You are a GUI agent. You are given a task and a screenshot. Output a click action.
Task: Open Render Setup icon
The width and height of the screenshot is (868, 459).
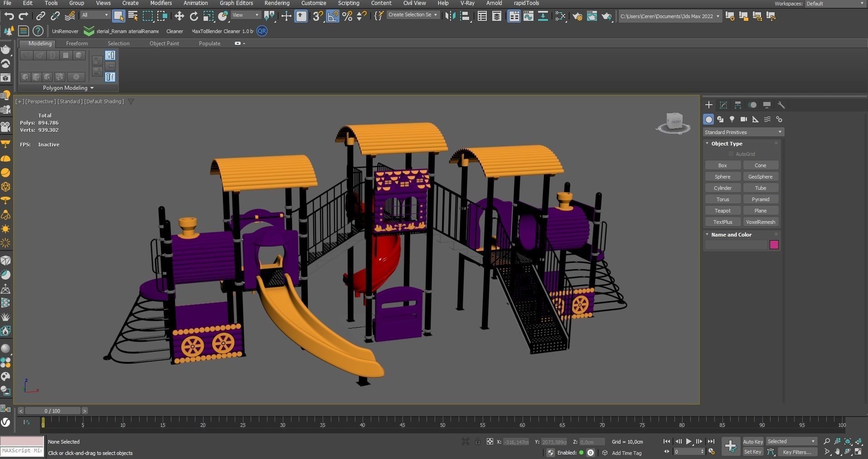(577, 16)
